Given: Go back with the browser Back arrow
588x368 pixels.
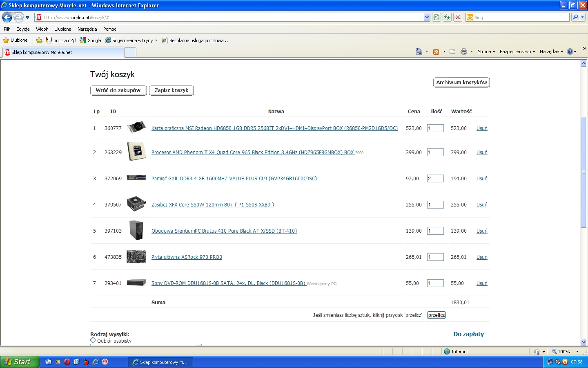Looking at the screenshot, I should point(7,17).
